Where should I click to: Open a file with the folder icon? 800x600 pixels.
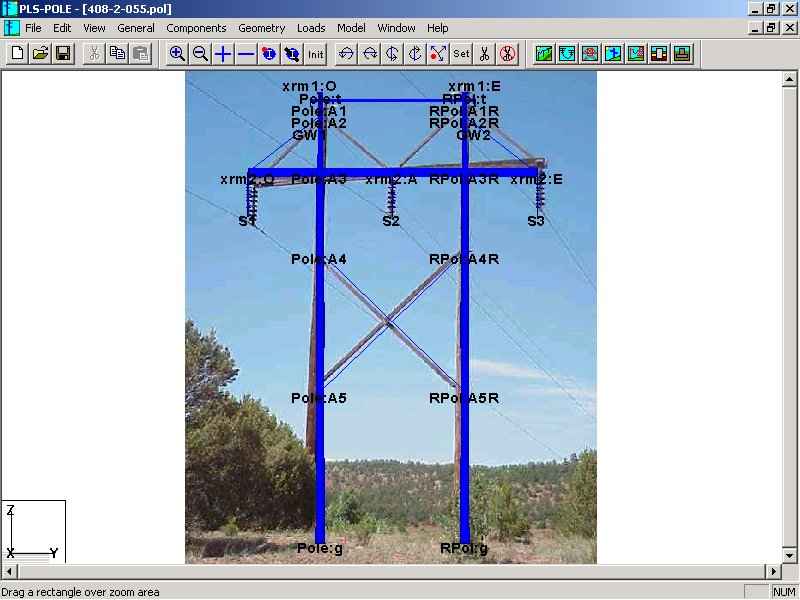pos(40,54)
